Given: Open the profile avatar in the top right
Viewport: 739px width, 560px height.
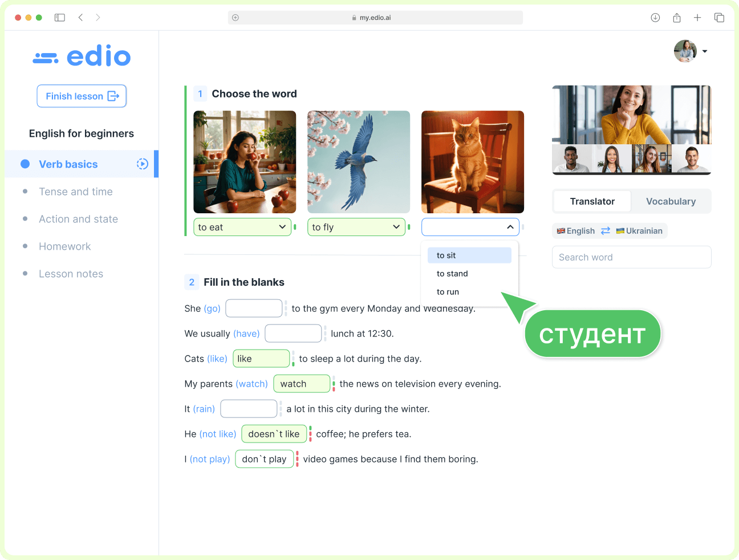Looking at the screenshot, I should [x=685, y=51].
